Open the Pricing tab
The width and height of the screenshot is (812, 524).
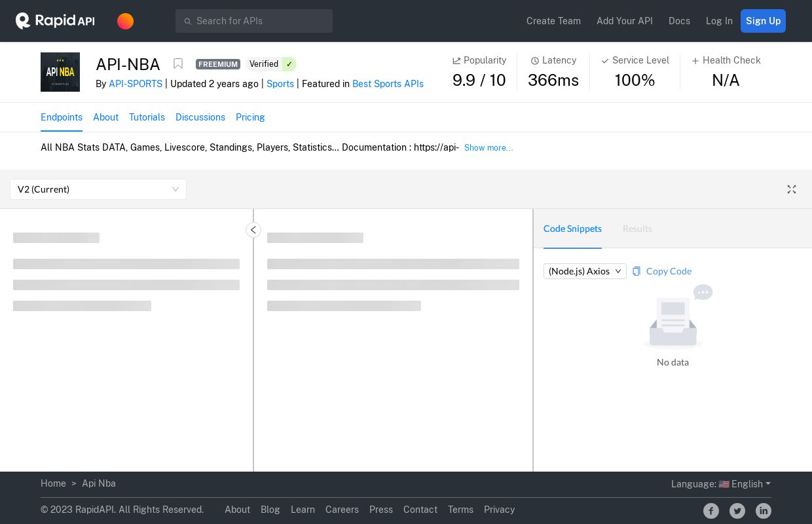click(x=250, y=117)
